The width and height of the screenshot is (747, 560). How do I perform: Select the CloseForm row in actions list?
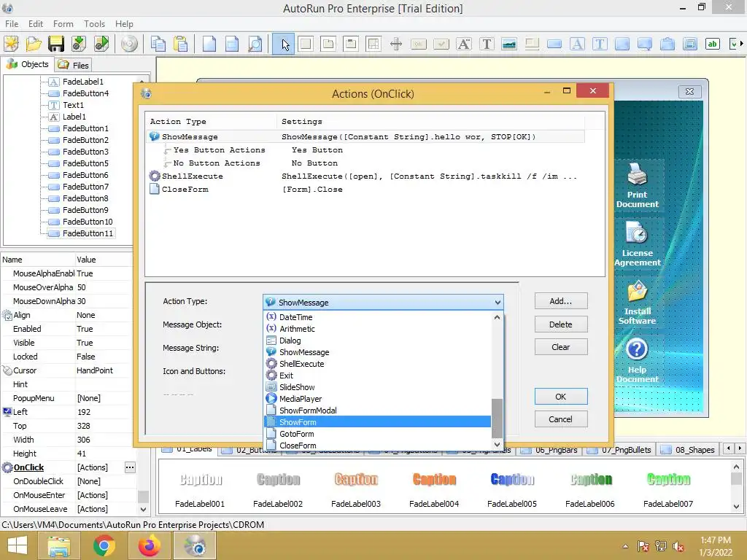365,190
